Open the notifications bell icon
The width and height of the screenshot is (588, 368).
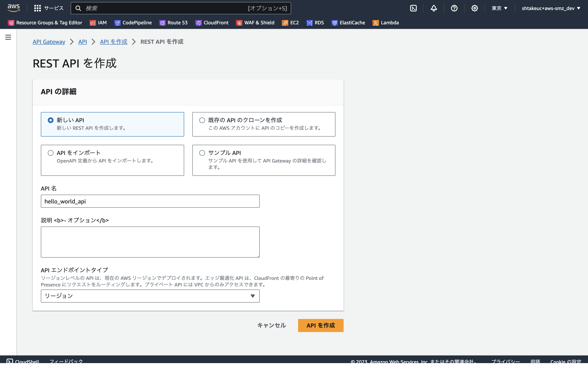pos(434,8)
